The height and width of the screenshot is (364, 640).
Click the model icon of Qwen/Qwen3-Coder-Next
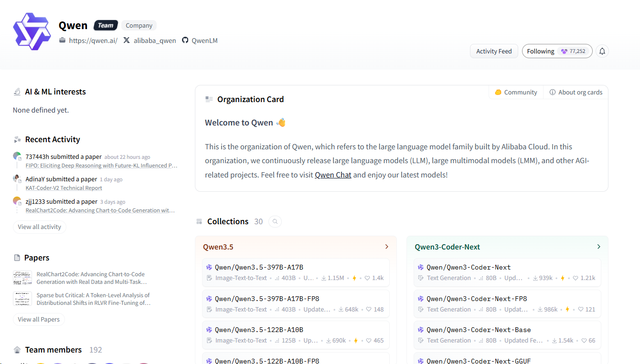(x=421, y=267)
